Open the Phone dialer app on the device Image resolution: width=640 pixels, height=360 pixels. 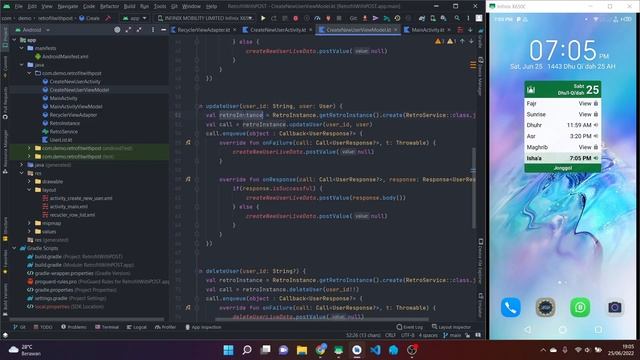[x=511, y=307]
